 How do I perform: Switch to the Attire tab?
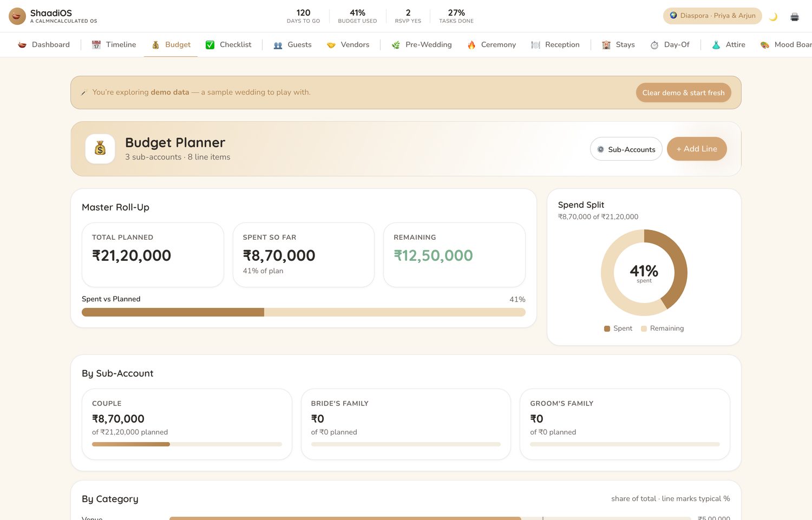pyautogui.click(x=728, y=45)
